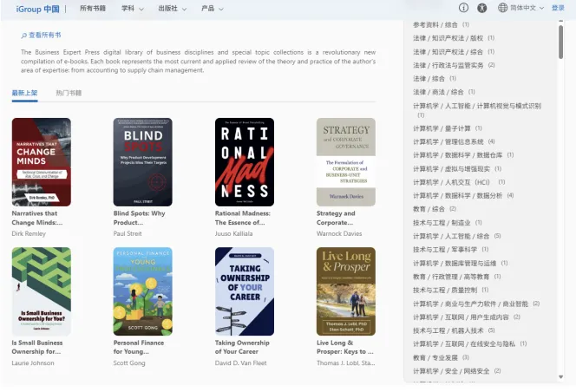Viewport: 576px width, 392px height.
Task: Click the scrollbar up arrow in category list
Action: (x=560, y=22)
